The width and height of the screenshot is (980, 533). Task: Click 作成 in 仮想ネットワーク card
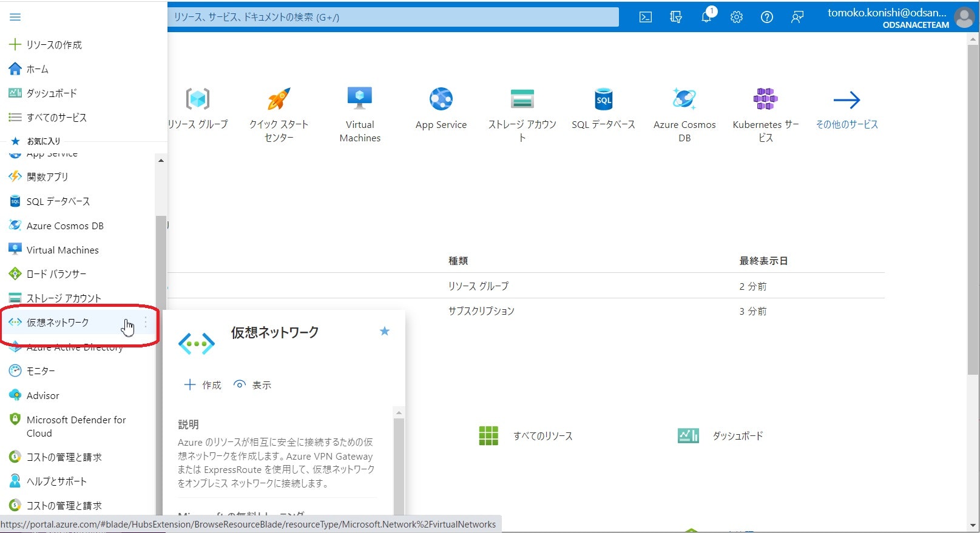[203, 385]
